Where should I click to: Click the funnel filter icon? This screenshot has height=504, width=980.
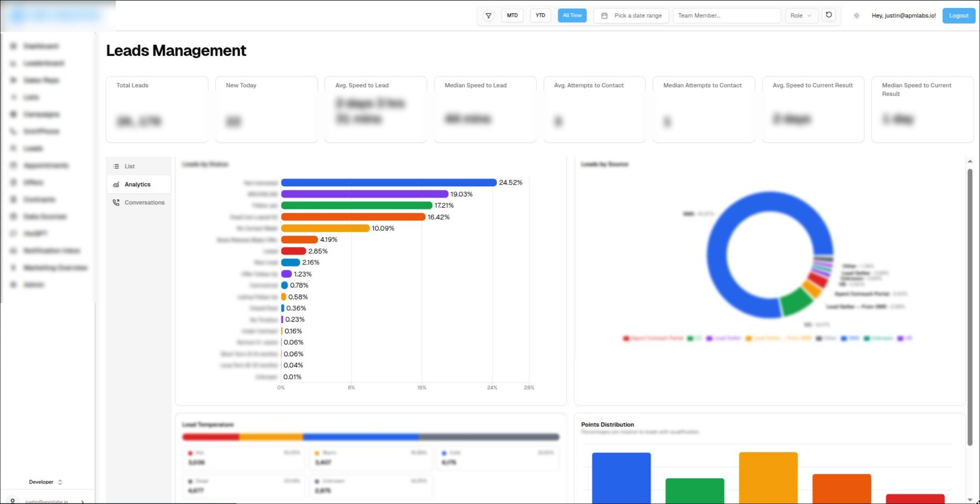point(488,16)
